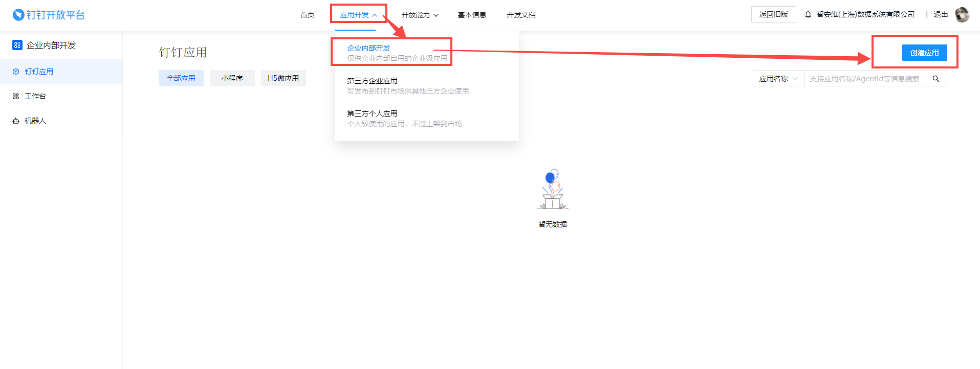Click the 钉钉应用 page heading
This screenshot has width=980, height=369.
[183, 52]
